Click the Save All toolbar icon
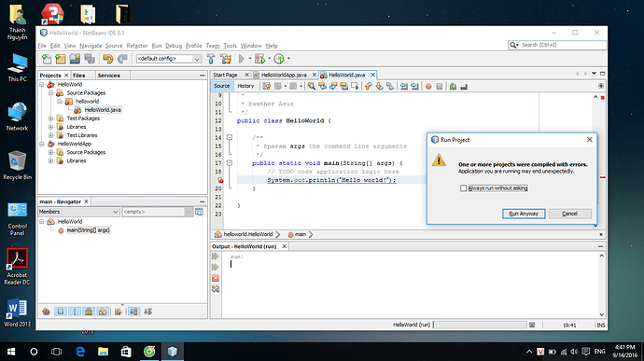Screen dimensions: 644x361 click(x=90, y=59)
